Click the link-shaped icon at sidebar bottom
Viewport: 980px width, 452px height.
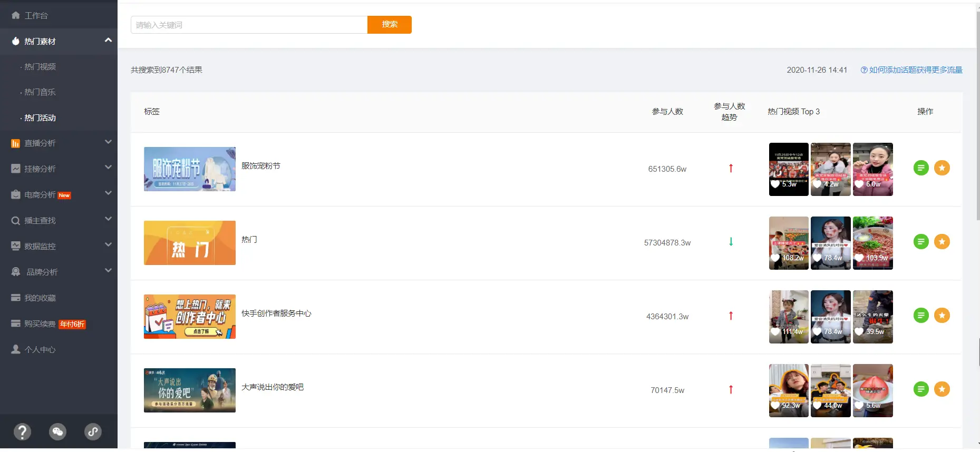pyautogui.click(x=93, y=432)
